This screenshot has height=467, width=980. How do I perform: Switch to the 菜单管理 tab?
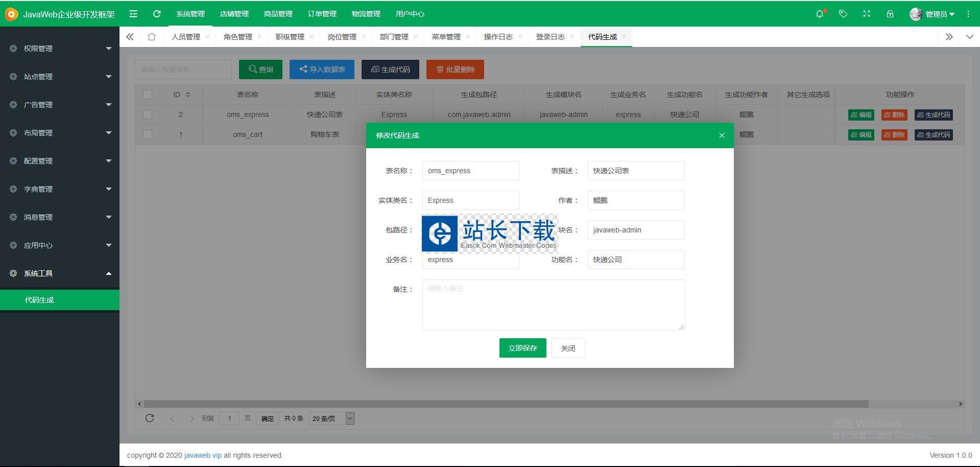[446, 37]
